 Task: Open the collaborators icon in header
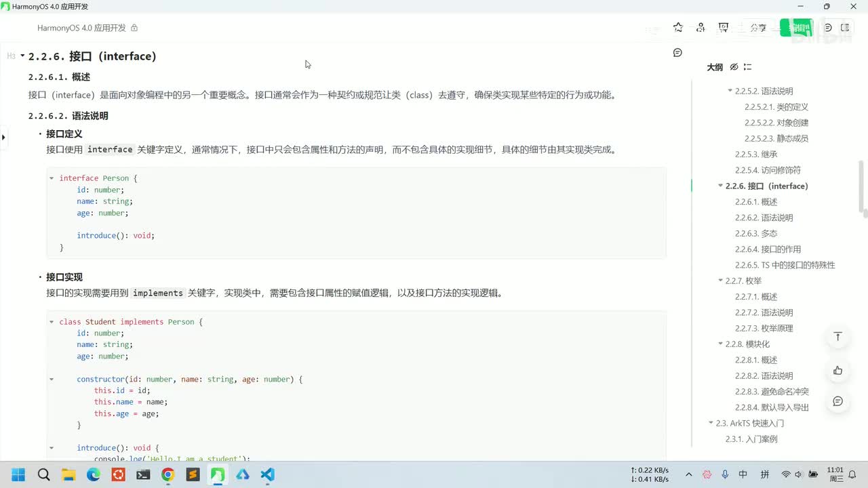coord(701,28)
